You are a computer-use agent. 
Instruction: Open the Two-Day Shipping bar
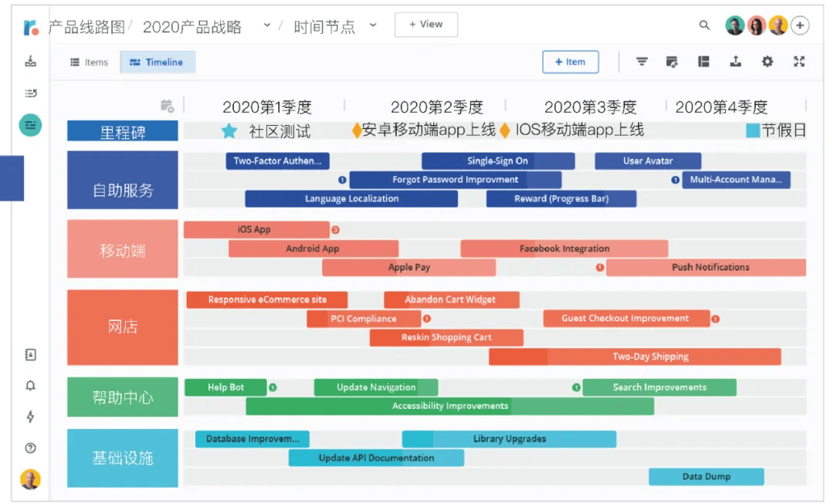635,357
